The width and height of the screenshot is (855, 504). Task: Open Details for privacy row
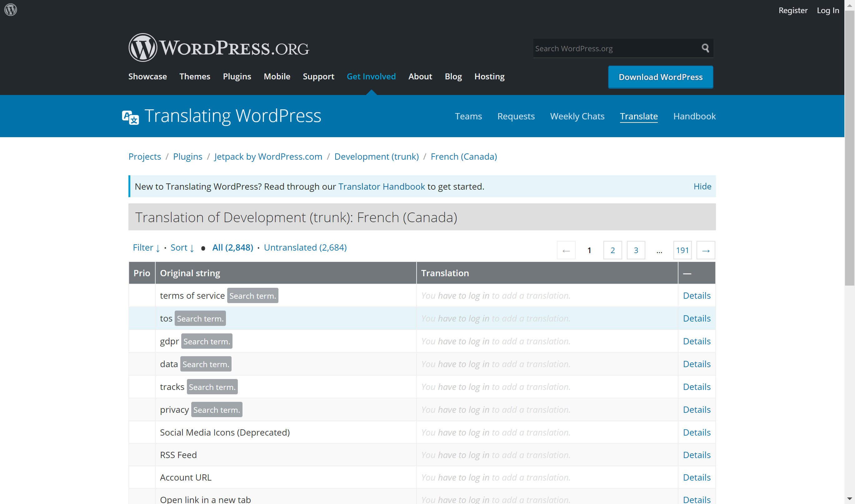697,410
